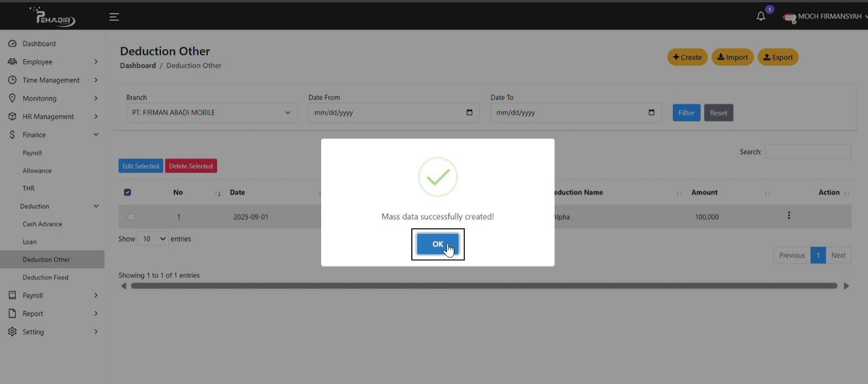Click the hamburger menu icon in header
The width and height of the screenshot is (868, 384).
pyautogui.click(x=114, y=17)
